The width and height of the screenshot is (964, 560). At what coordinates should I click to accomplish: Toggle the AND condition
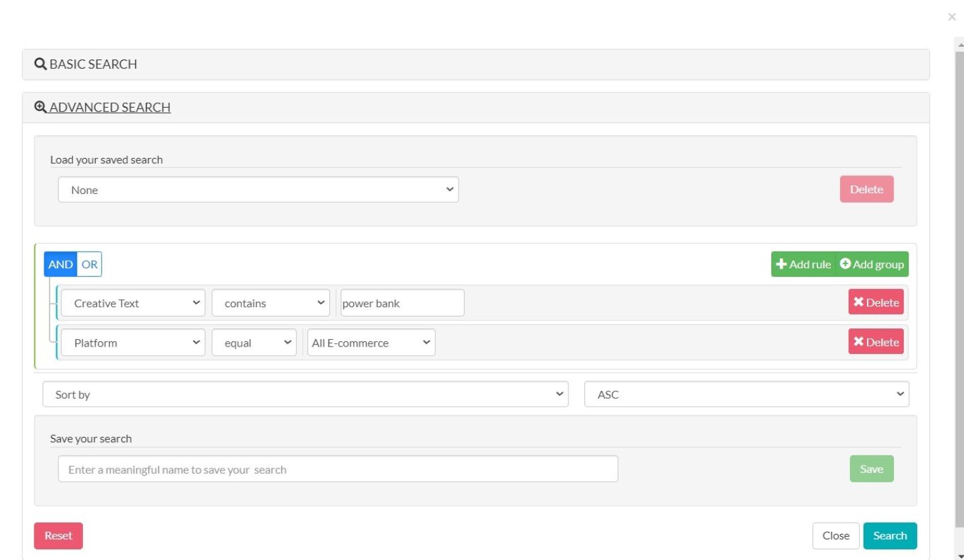tap(60, 264)
